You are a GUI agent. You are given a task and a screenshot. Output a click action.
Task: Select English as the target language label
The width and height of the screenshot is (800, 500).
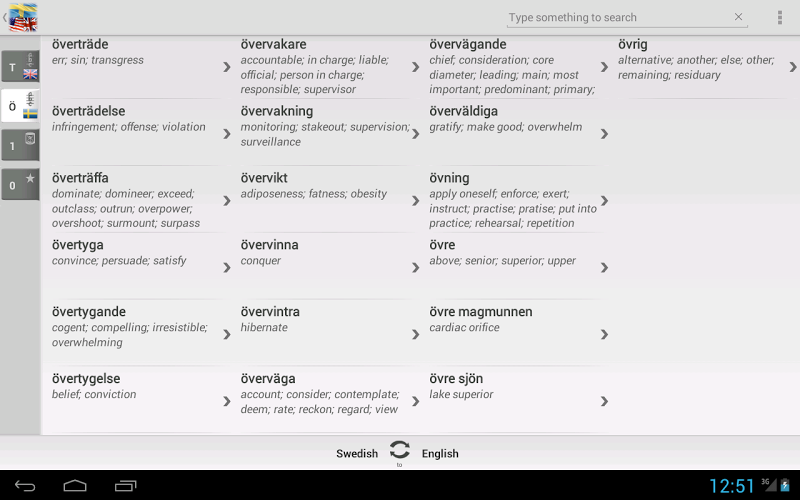440,453
